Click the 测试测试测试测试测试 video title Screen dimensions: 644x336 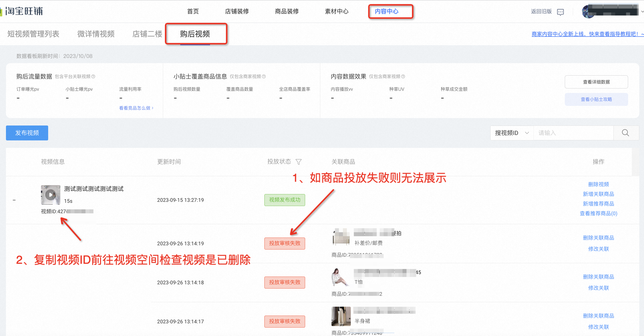[x=94, y=189]
